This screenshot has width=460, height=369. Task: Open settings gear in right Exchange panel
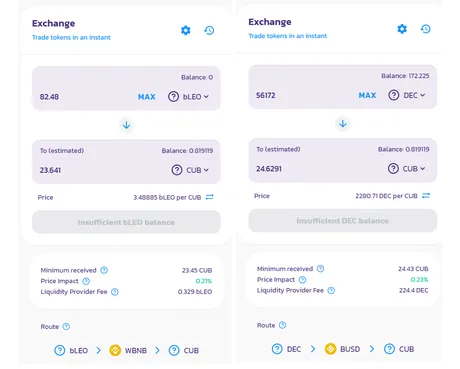pos(402,29)
